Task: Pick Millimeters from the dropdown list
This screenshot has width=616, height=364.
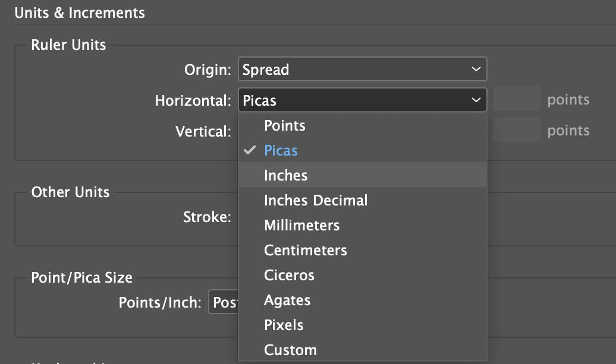Action: pyautogui.click(x=362, y=226)
